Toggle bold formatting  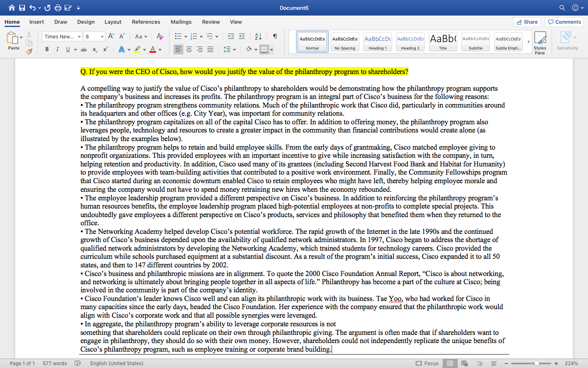[x=47, y=49]
